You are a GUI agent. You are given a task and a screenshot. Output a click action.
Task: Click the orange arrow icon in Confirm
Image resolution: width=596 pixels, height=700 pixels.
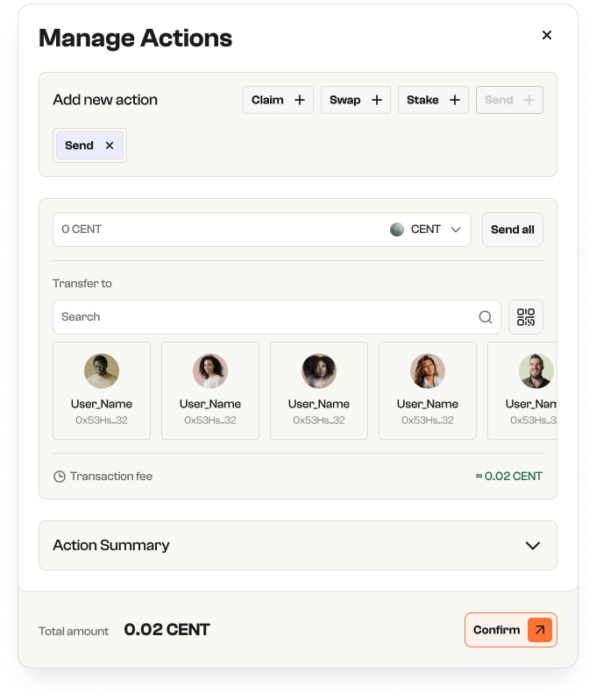point(540,630)
